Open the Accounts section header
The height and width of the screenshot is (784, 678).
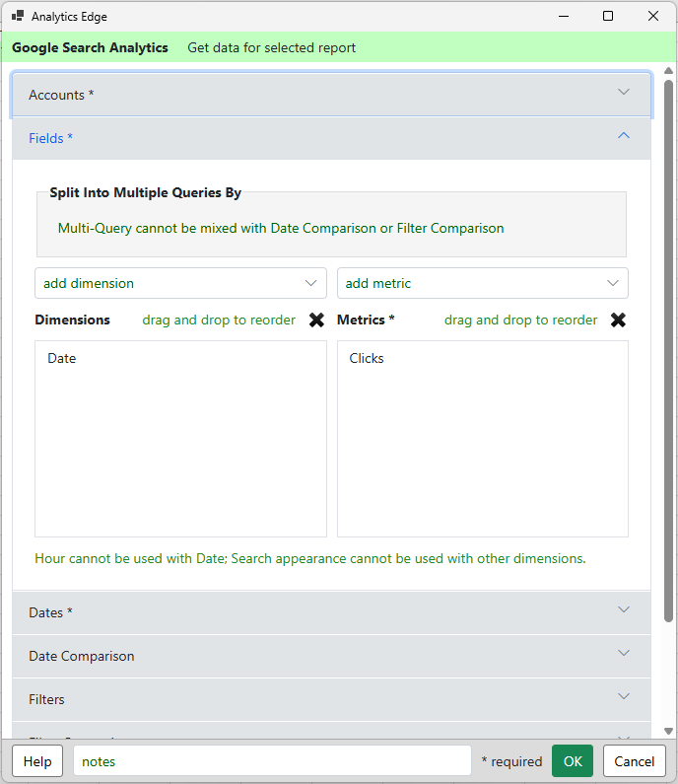pos(332,95)
